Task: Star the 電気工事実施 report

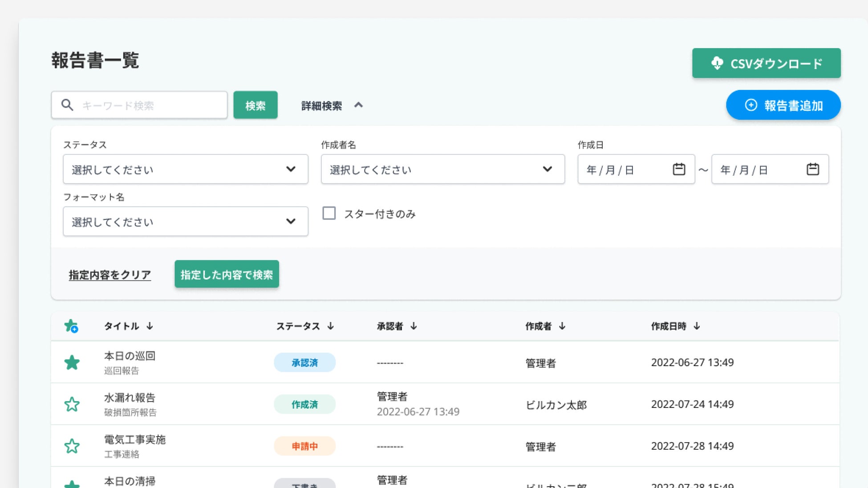Action: [72, 446]
